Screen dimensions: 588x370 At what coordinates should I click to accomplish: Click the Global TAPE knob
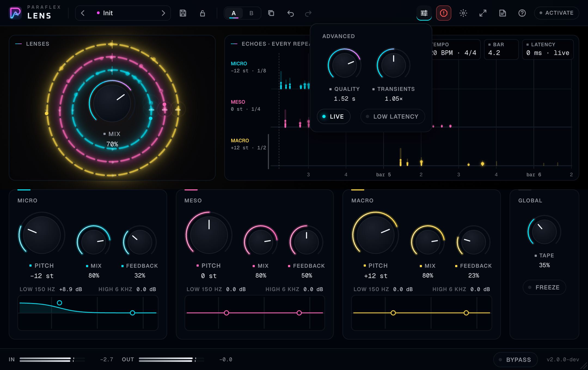pyautogui.click(x=544, y=232)
